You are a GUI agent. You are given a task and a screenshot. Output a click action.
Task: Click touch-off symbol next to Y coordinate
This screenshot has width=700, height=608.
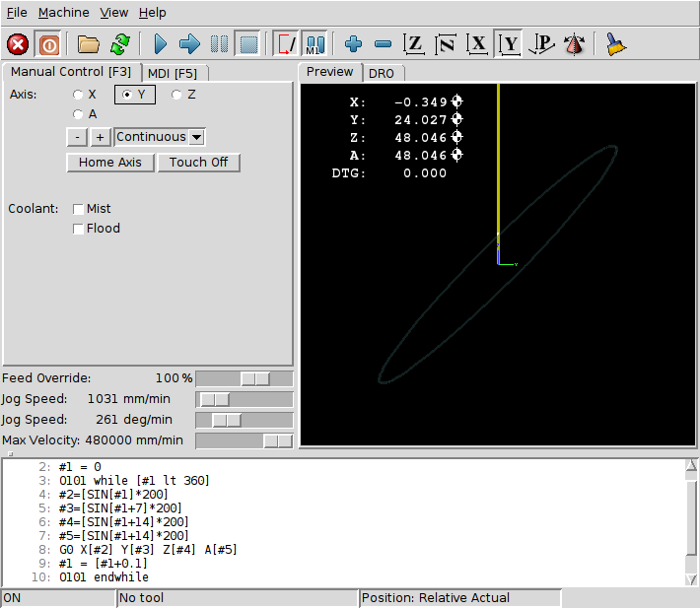[x=456, y=119]
